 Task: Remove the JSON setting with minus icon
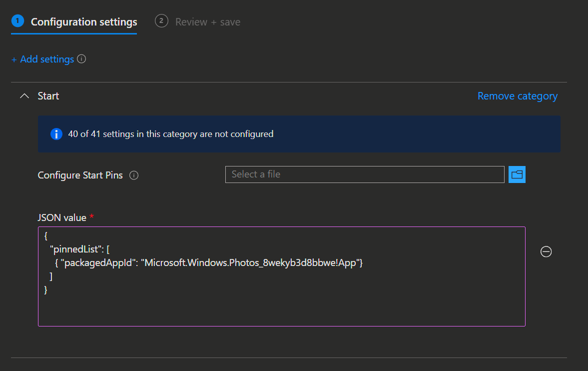(546, 252)
